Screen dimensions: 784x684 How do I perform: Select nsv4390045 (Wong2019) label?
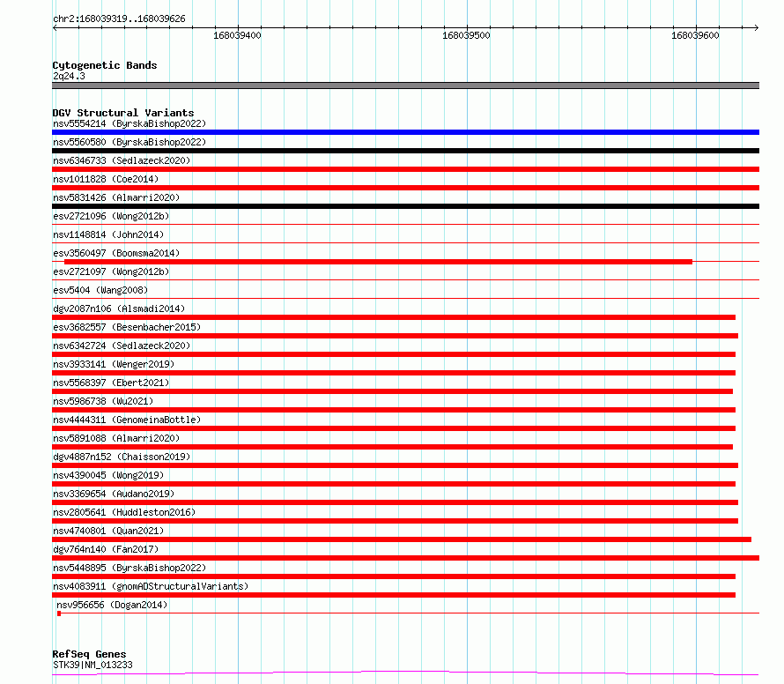[108, 475]
